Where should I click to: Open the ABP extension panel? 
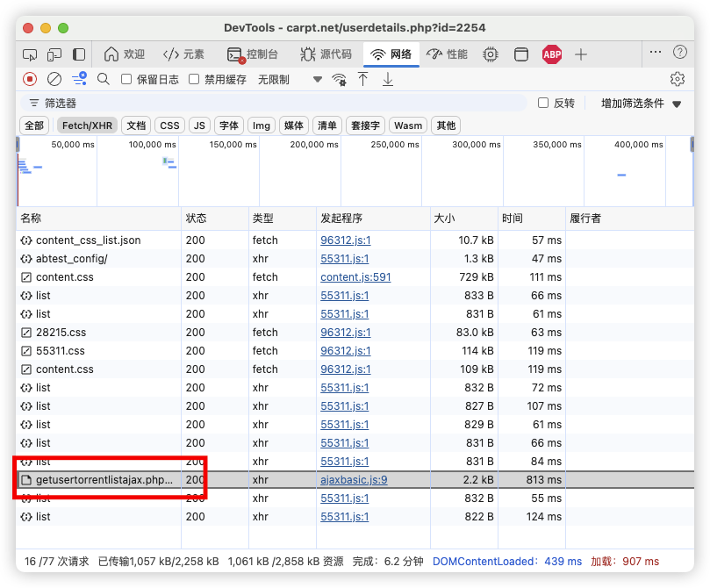point(552,54)
